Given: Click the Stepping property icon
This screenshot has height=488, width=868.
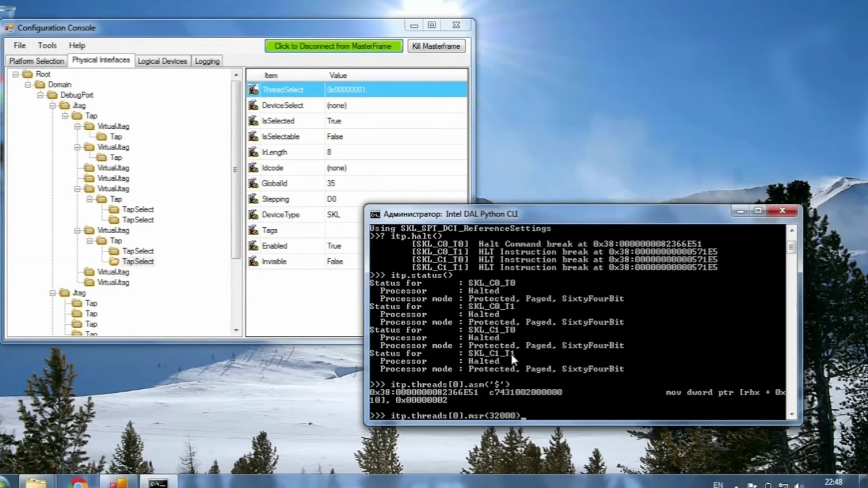Looking at the screenshot, I should [254, 199].
